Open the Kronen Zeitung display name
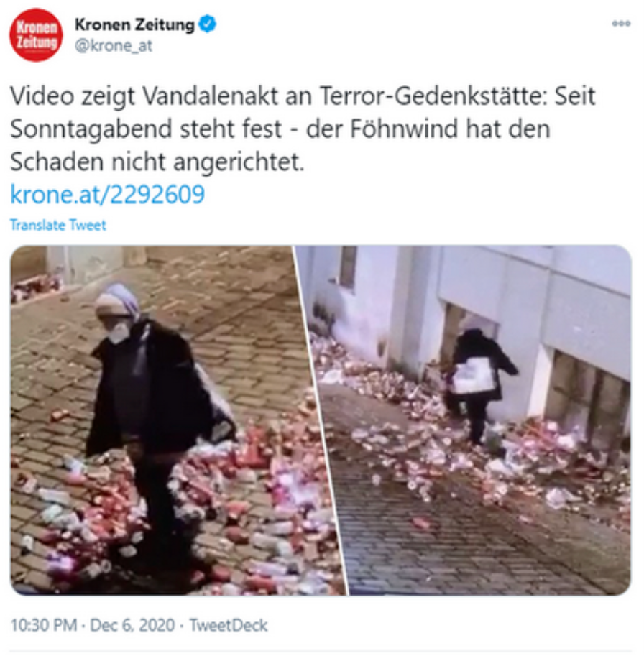 [134, 24]
